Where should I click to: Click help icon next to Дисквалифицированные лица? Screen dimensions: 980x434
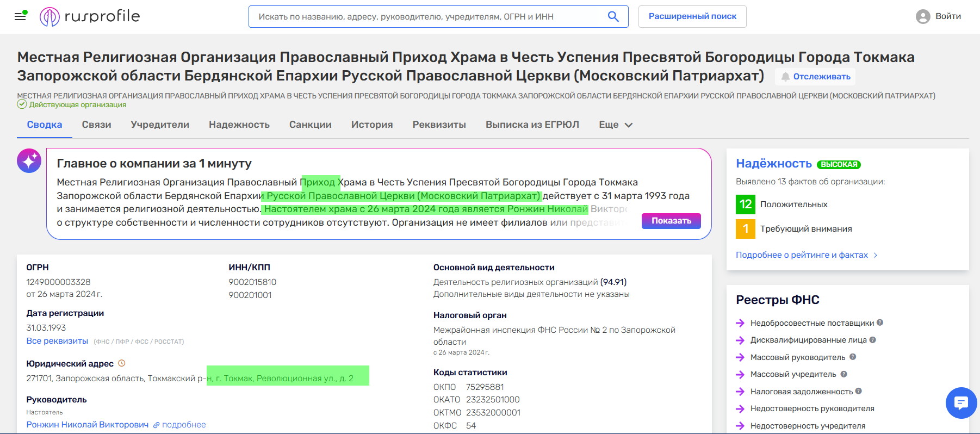point(872,340)
